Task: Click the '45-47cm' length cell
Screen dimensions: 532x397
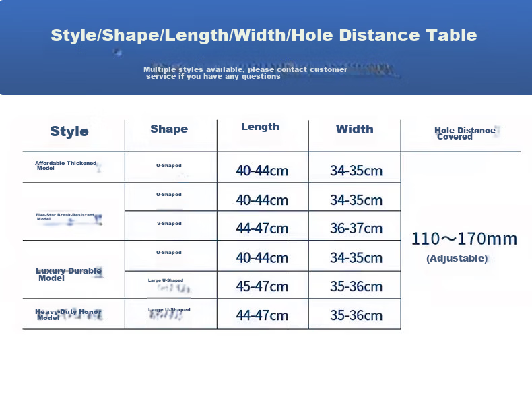Action: [x=262, y=286]
